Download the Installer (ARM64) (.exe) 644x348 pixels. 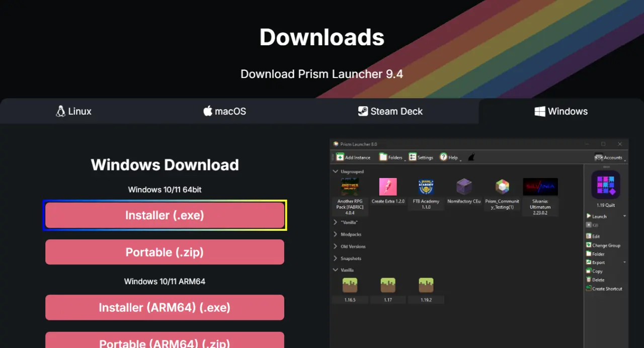(165, 307)
